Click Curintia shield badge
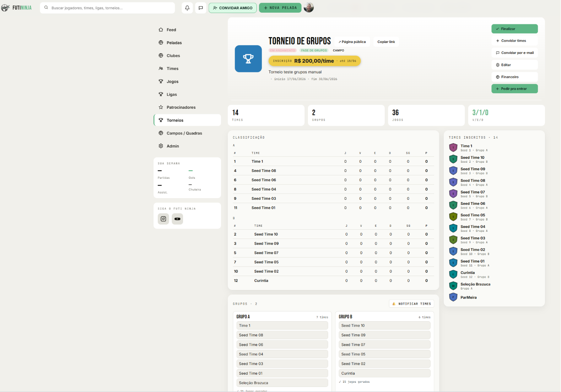561x392 pixels. click(453, 274)
